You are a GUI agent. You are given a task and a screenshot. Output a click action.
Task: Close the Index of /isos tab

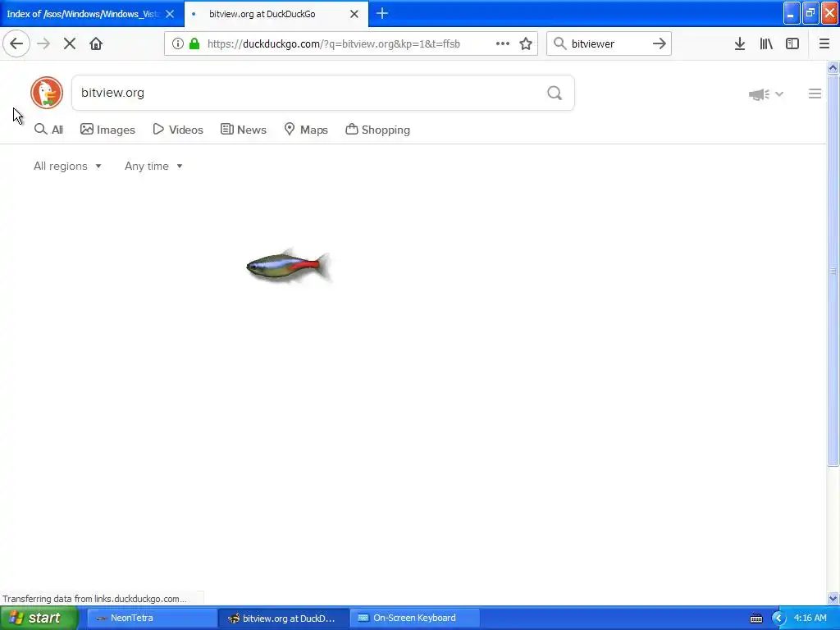tap(170, 14)
